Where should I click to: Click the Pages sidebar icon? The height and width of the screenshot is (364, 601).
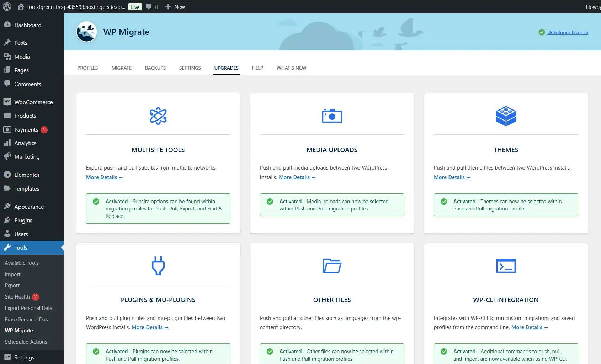click(7, 70)
